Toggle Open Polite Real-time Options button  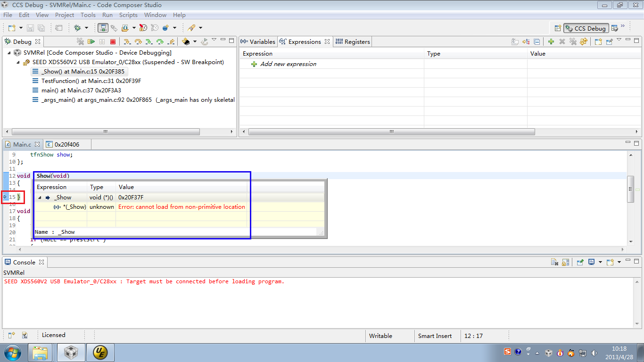coord(154,28)
